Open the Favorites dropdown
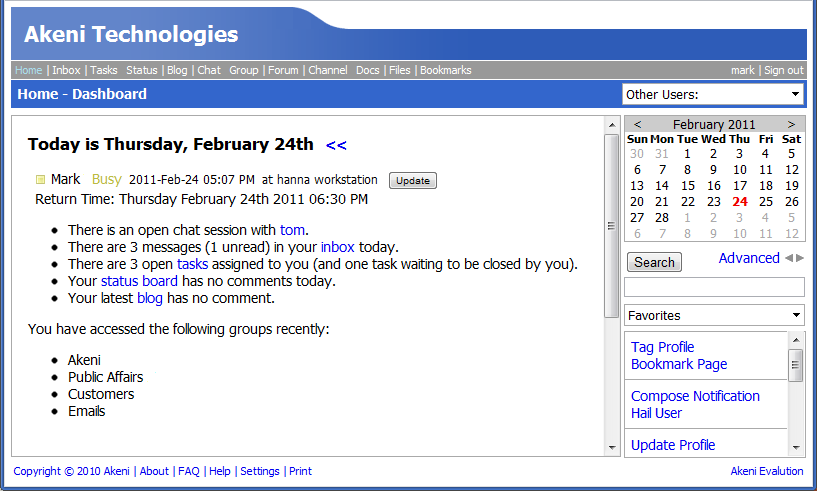This screenshot has height=491, width=817. pyautogui.click(x=714, y=315)
